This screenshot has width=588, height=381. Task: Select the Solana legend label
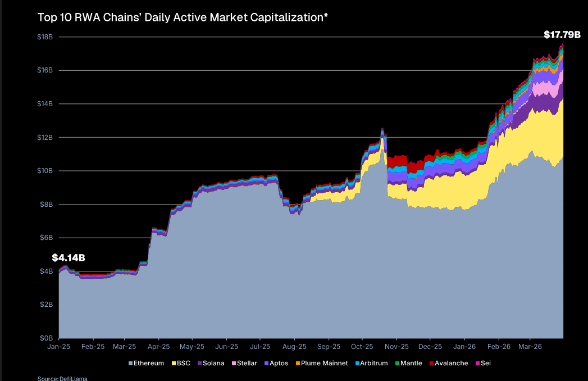click(x=213, y=364)
